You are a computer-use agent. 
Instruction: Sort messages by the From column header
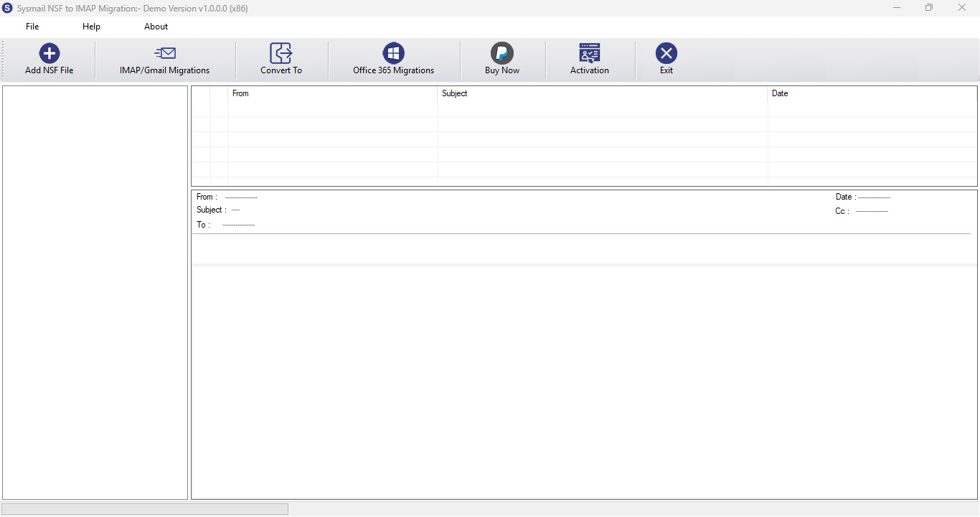(x=333, y=93)
